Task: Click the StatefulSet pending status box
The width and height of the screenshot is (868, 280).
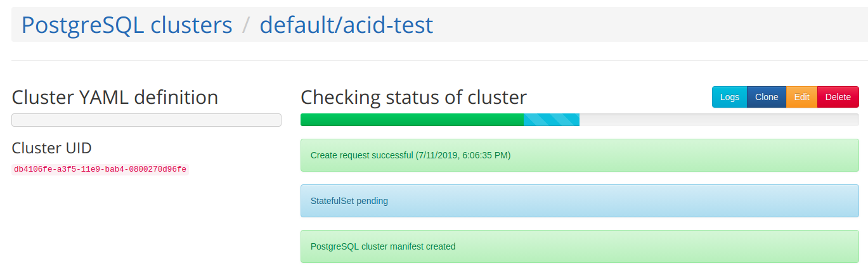Action: point(580,201)
